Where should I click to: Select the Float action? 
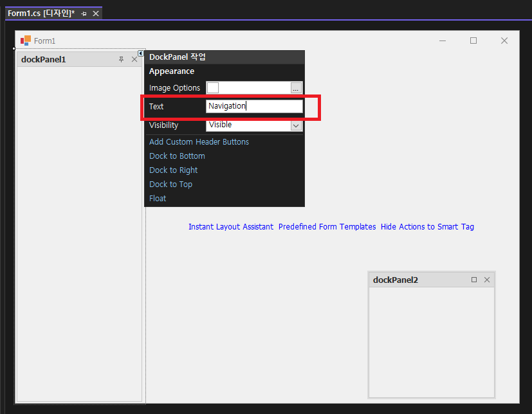(158, 199)
